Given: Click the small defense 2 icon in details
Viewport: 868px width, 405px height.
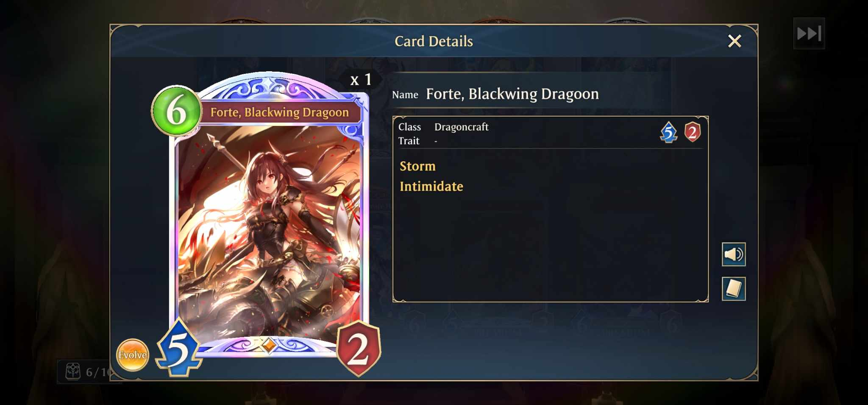Looking at the screenshot, I should pyautogui.click(x=693, y=132).
